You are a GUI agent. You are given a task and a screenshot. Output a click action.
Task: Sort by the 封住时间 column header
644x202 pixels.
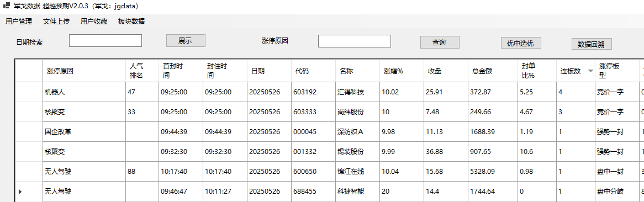click(225, 71)
